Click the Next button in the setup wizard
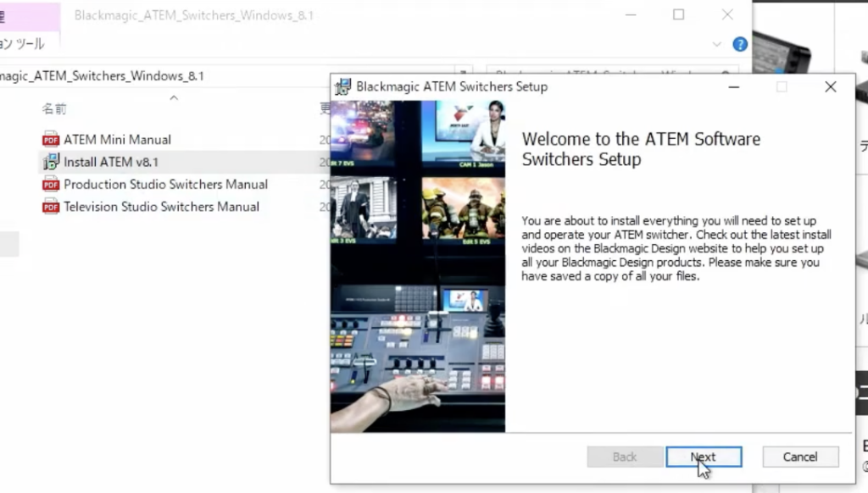 pos(703,457)
